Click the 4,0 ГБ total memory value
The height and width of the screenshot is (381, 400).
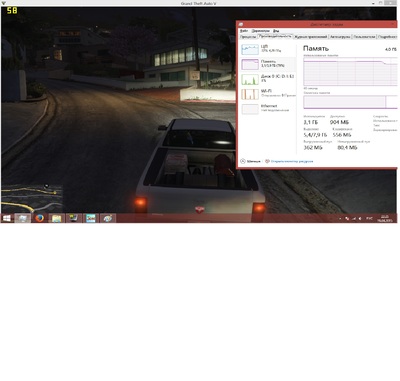(x=391, y=49)
